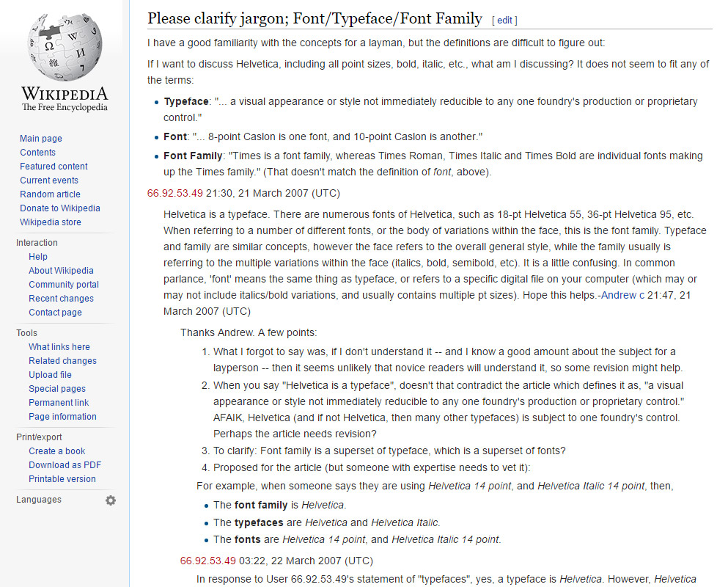
Task: Click Upload file in Tools
Action: tap(50, 375)
